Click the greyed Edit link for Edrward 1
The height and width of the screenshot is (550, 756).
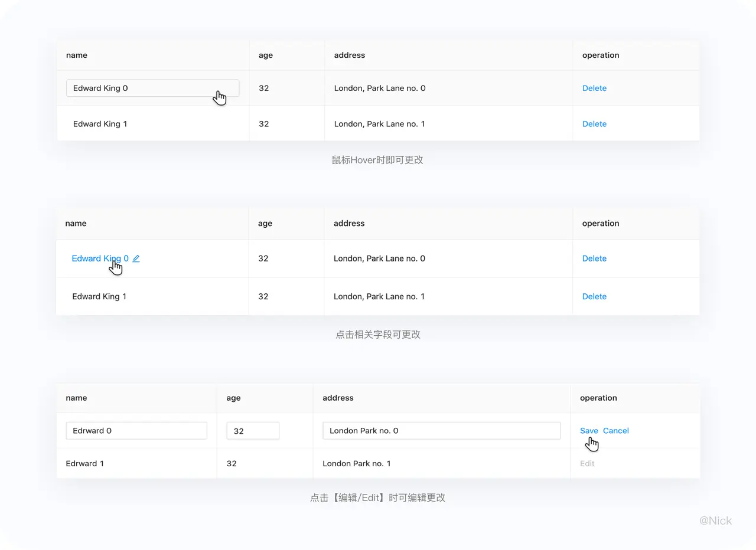pyautogui.click(x=587, y=463)
